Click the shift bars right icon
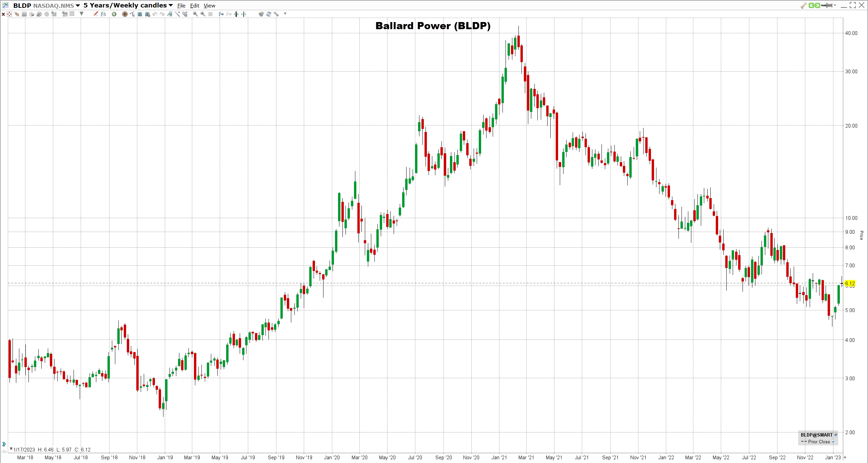Viewport: 868px width, 463px height. click(221, 14)
